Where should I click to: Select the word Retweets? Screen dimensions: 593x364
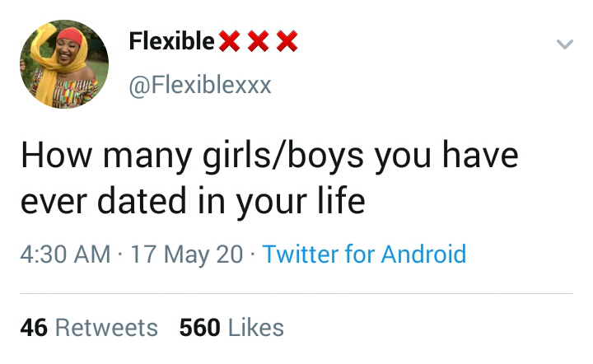pos(106,328)
